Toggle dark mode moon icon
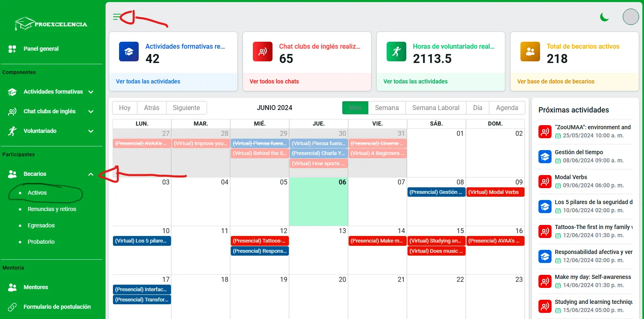Image resolution: width=644 pixels, height=319 pixels. pyautogui.click(x=604, y=17)
